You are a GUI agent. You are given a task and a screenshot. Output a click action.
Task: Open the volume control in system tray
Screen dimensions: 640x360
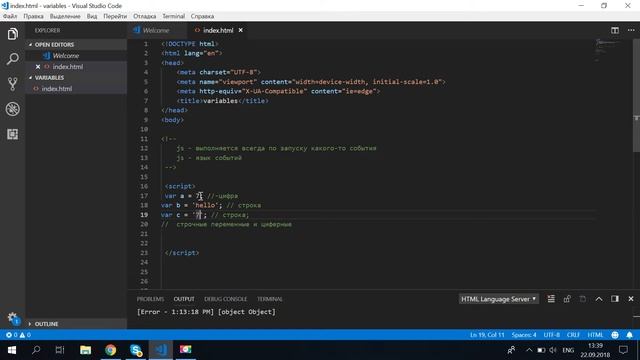pyautogui.click(x=553, y=350)
